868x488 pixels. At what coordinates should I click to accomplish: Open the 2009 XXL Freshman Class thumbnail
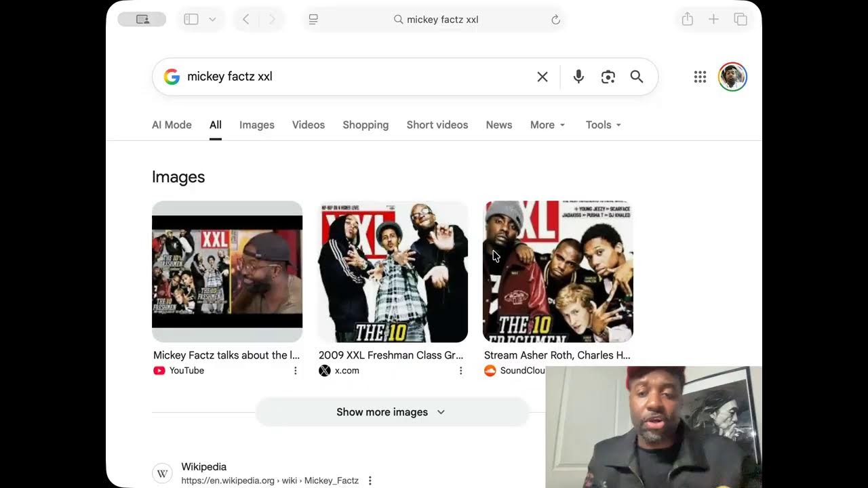click(393, 271)
